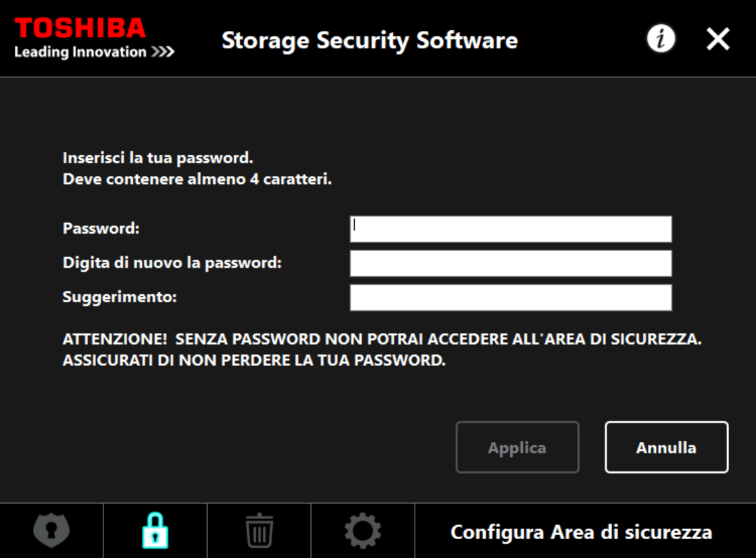
Task: Select the cyan padlock tab icon
Action: tap(155, 530)
